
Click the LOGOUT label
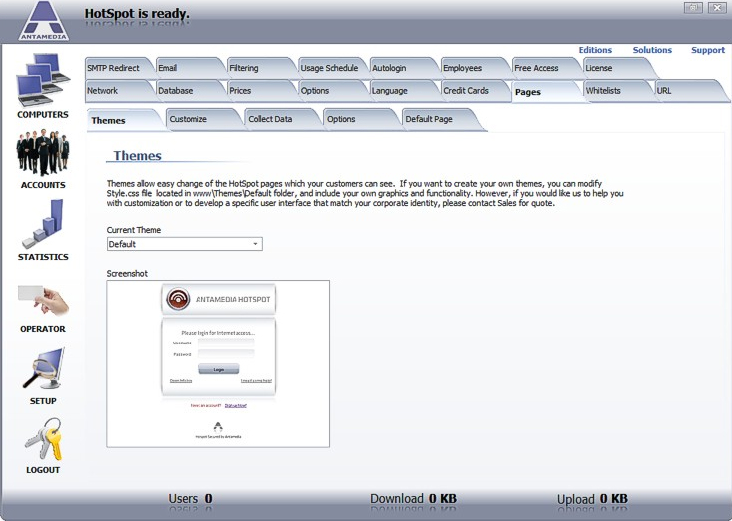coord(43,470)
